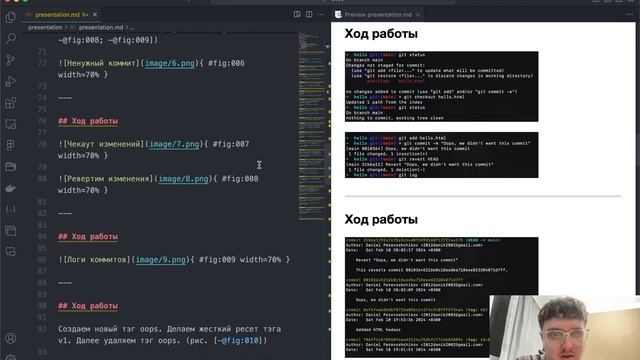The image size is (640, 360).
Task: Click the commit log screenshot in preview
Action: tap(441, 297)
